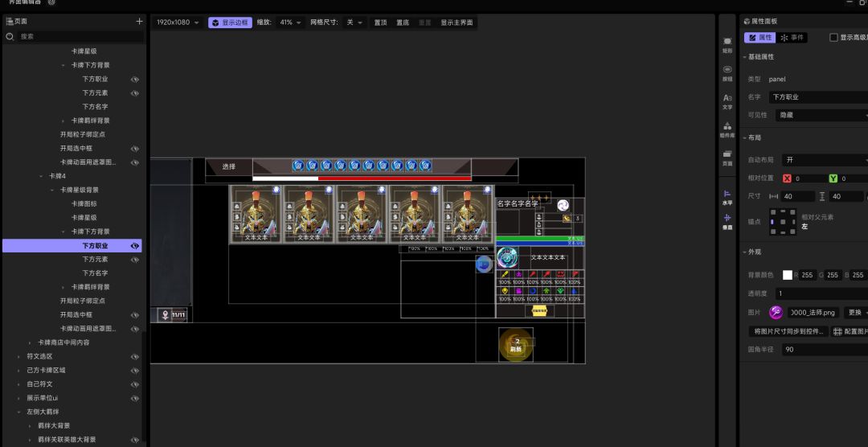
Task: Select the 卡牌商店中间内容 tree row
Action: pyautogui.click(x=72, y=342)
